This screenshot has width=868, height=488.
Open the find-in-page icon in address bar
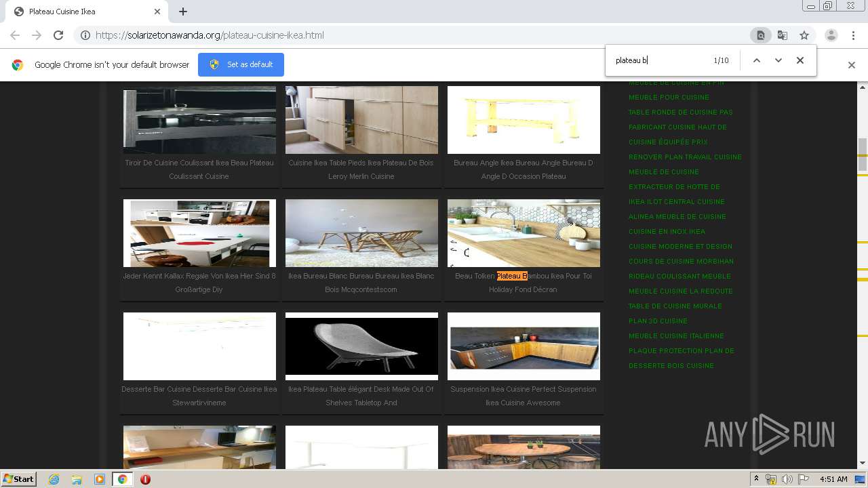coord(760,35)
